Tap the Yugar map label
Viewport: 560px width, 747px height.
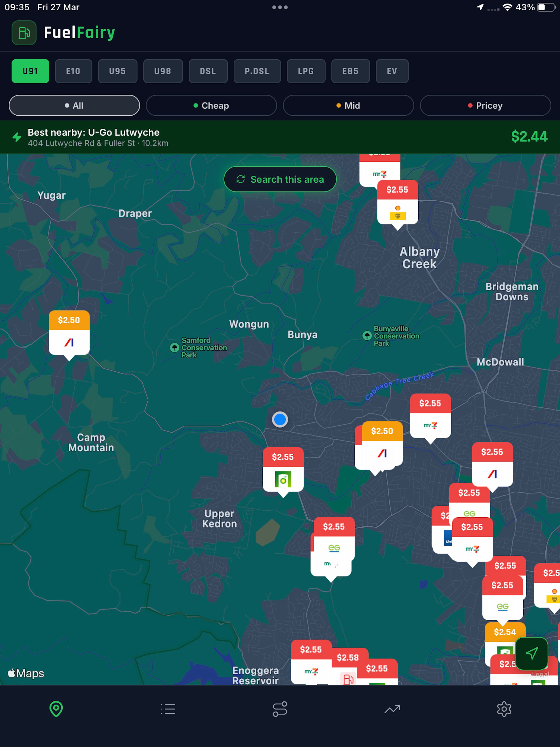tap(51, 195)
